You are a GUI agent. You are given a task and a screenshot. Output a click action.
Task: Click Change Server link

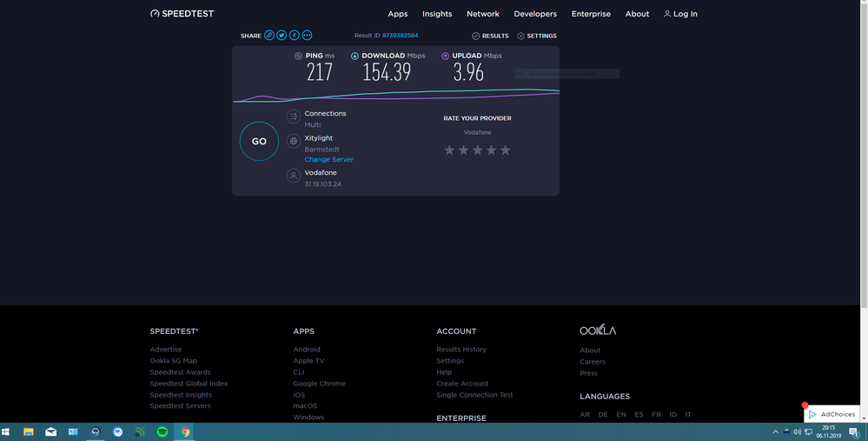pyautogui.click(x=328, y=159)
